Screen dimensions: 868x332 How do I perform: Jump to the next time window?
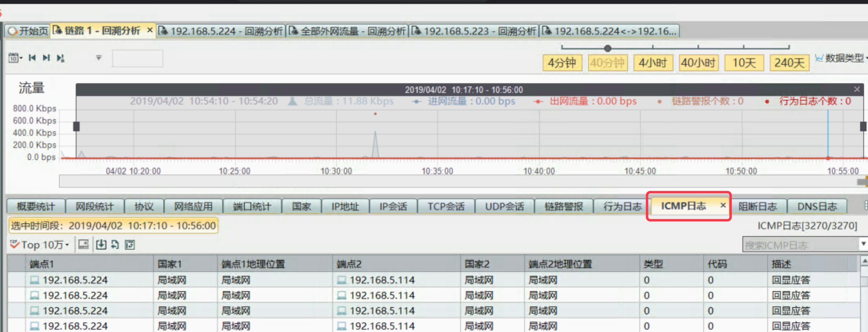(x=46, y=58)
